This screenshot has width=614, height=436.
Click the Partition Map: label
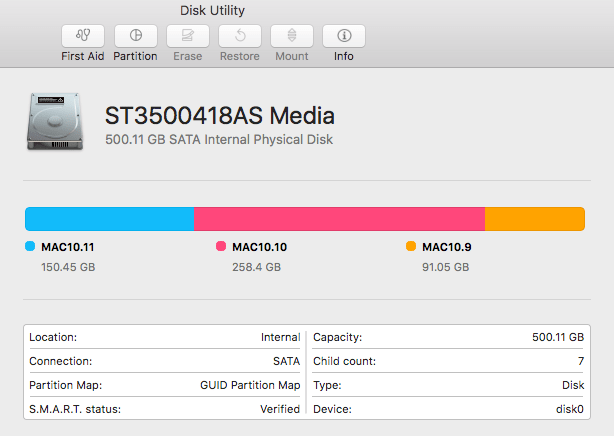pos(66,385)
